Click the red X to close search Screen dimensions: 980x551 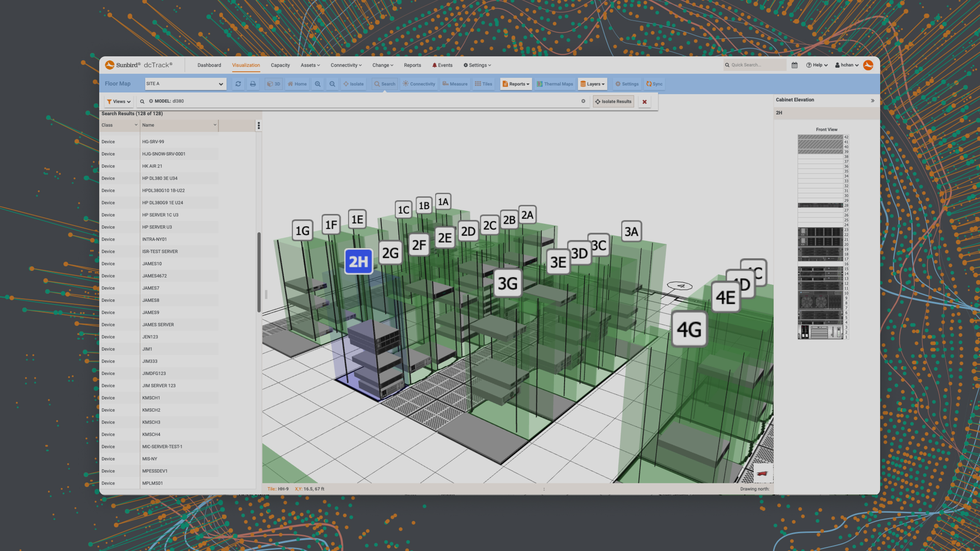[x=644, y=102]
